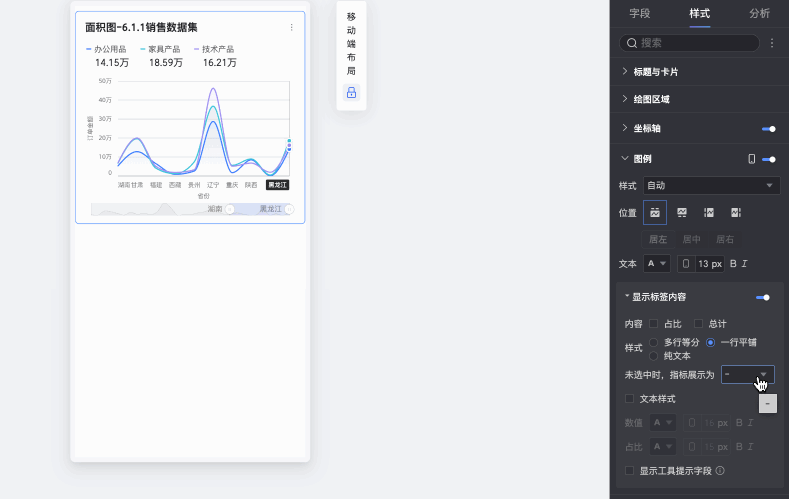Click the mobile layout lock icon
The height and width of the screenshot is (499, 789).
pos(351,93)
